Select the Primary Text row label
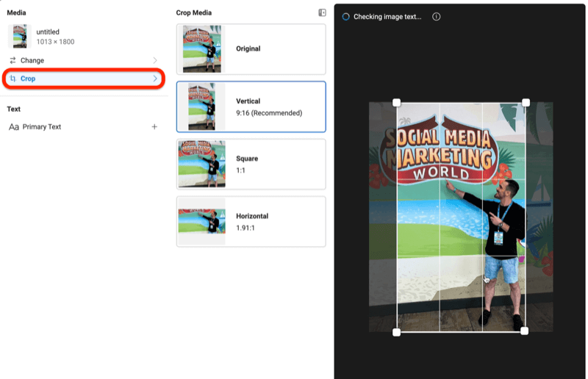This screenshot has height=379, width=588. point(42,127)
